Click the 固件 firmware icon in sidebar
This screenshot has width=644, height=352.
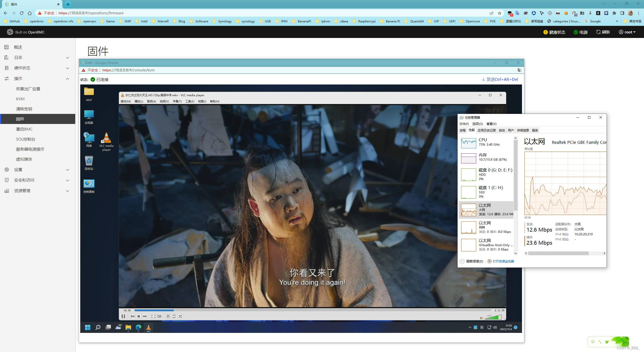coord(20,119)
